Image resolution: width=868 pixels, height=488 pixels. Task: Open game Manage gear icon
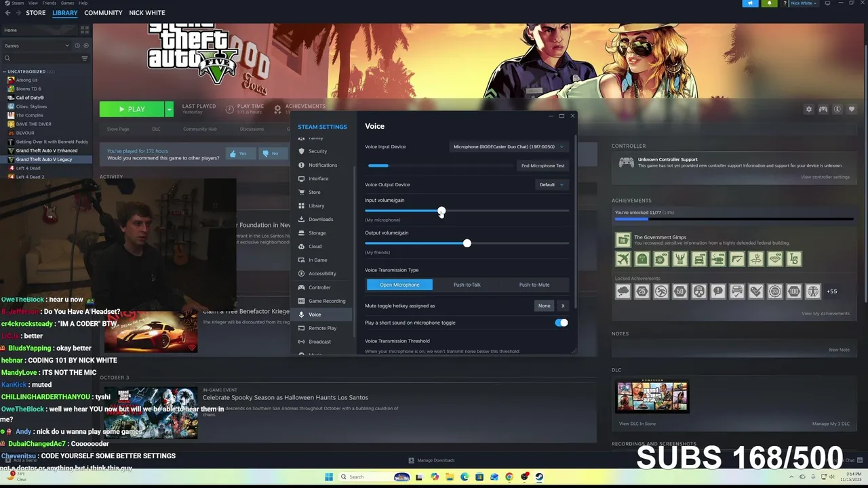point(808,109)
